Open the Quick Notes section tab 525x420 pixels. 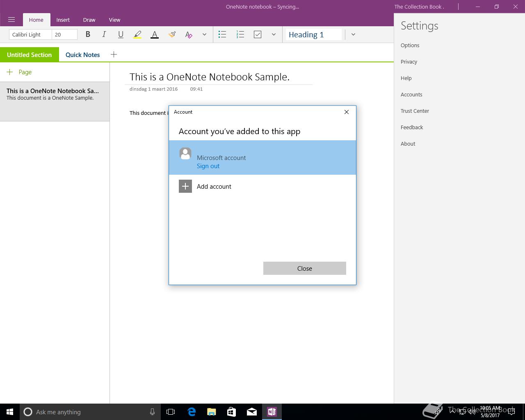pyautogui.click(x=82, y=55)
